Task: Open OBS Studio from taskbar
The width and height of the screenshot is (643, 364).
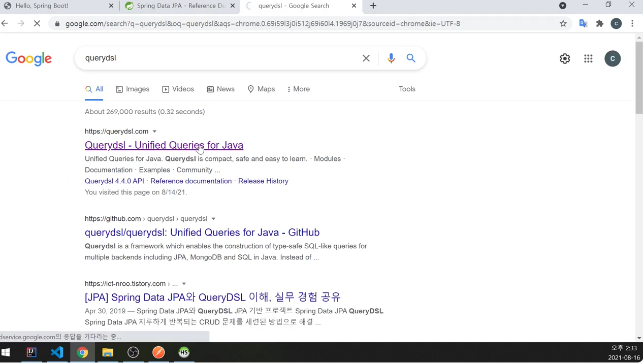Action: 133,352
